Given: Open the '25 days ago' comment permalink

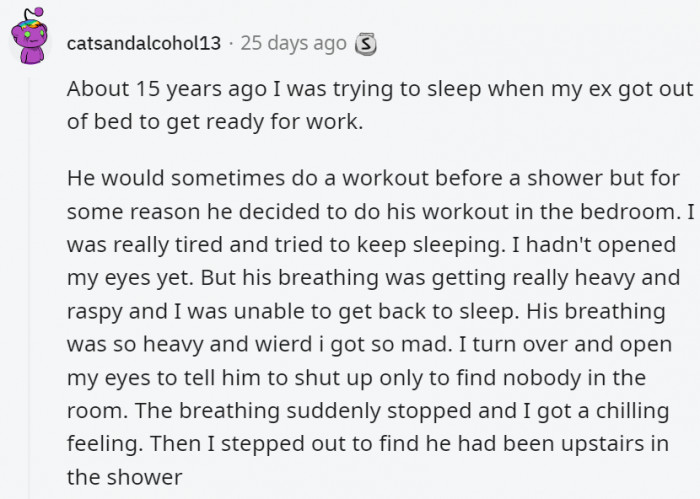Looking at the screenshot, I should (x=293, y=43).
